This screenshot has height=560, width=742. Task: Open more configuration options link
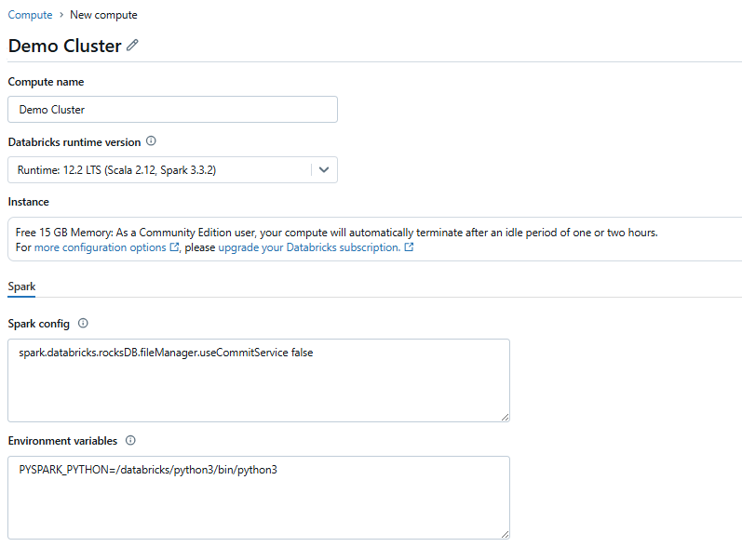coord(101,247)
